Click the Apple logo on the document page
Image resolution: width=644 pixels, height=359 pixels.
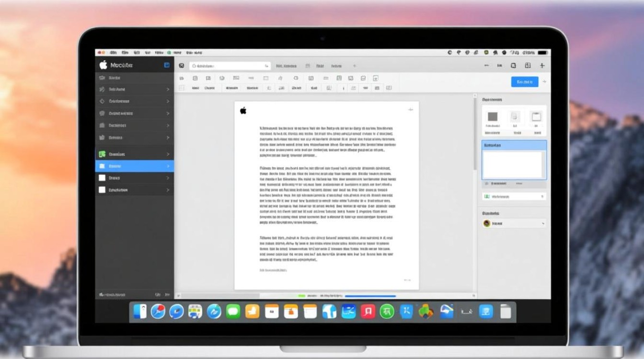(243, 111)
